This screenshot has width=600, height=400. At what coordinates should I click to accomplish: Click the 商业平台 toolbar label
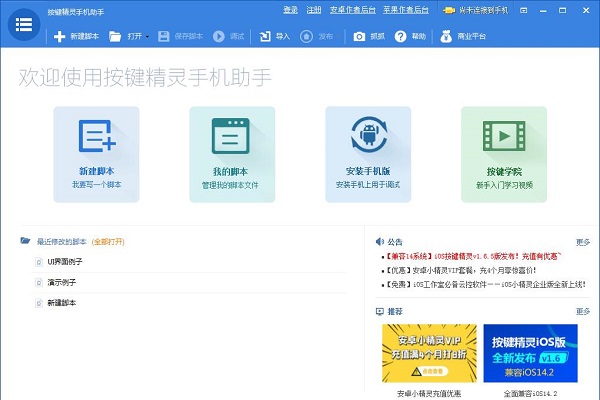(x=471, y=36)
